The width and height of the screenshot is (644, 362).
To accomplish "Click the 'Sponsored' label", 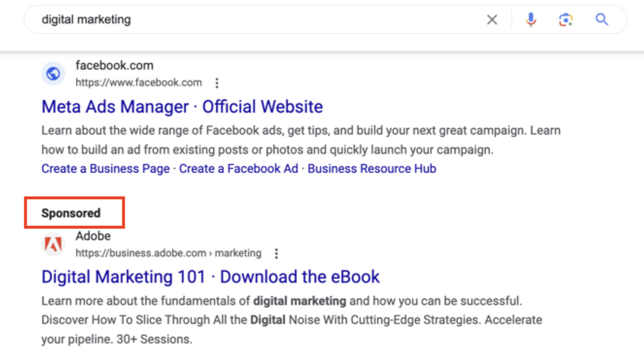I will [x=71, y=213].
